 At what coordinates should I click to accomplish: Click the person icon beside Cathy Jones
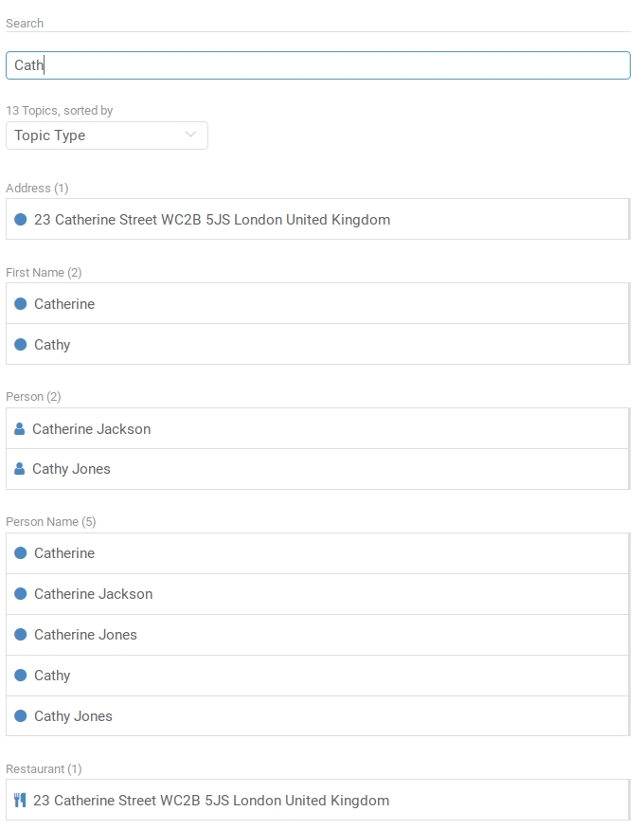pyautogui.click(x=20, y=469)
